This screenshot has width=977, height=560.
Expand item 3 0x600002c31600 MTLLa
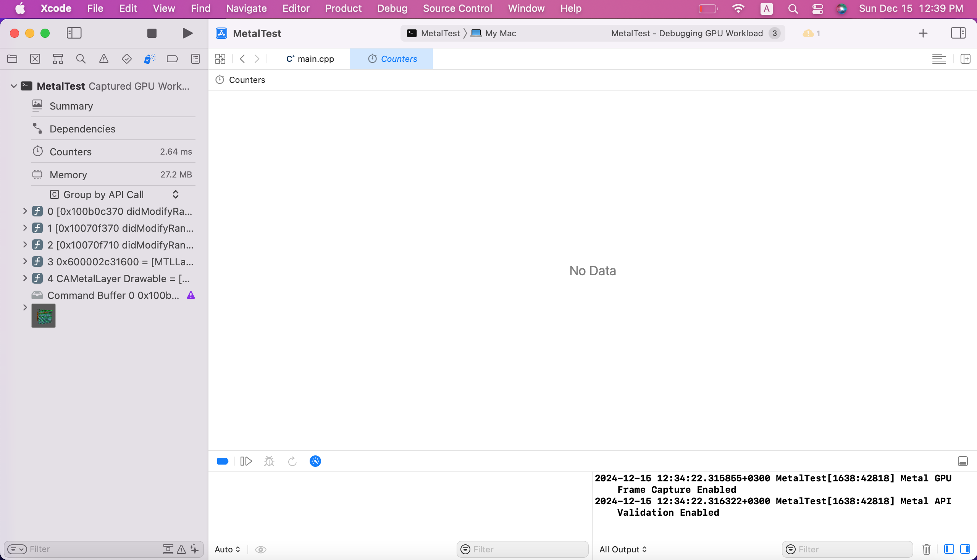[x=25, y=261]
